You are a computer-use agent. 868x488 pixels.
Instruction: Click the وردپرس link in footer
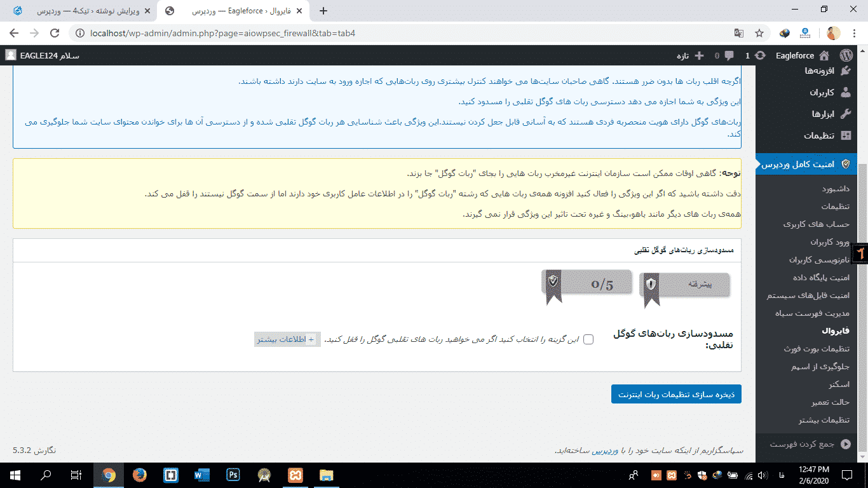(x=606, y=451)
